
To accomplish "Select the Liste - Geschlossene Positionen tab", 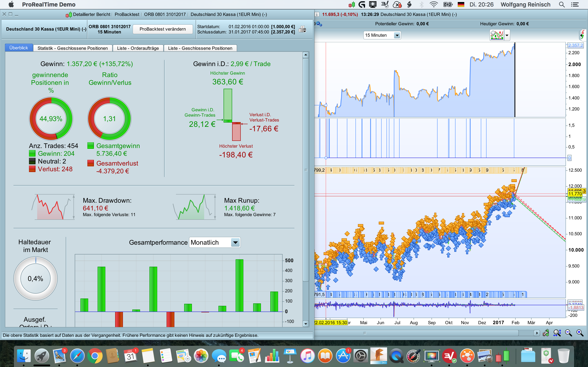I will click(200, 48).
